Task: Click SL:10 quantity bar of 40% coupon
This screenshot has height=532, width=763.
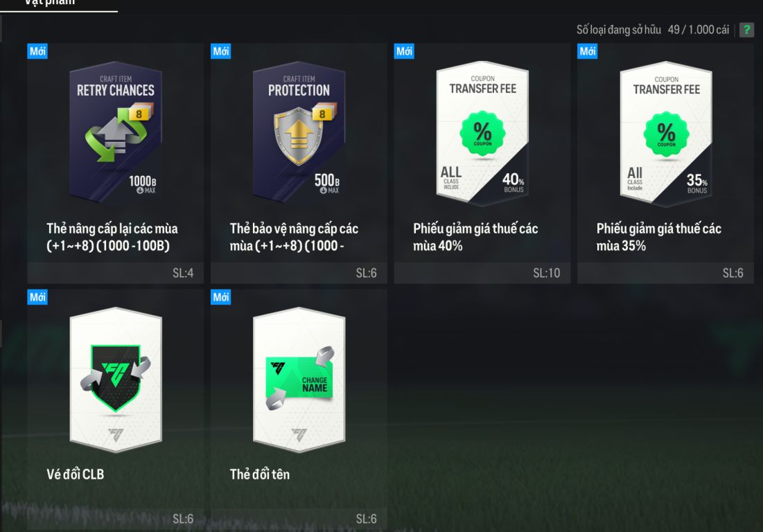Action: pyautogui.click(x=482, y=273)
